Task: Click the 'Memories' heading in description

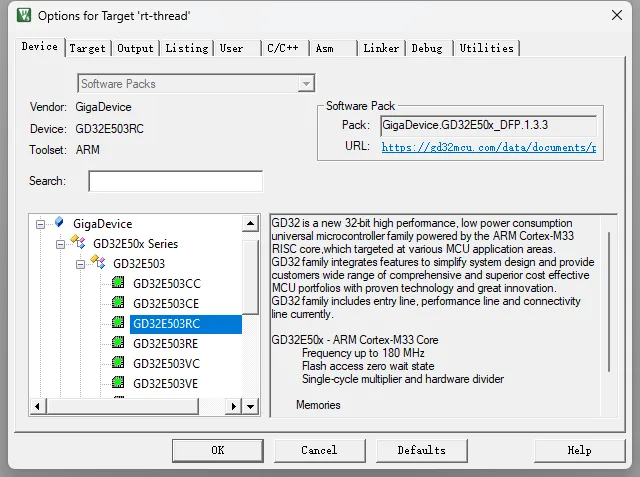Action: pyautogui.click(x=318, y=405)
